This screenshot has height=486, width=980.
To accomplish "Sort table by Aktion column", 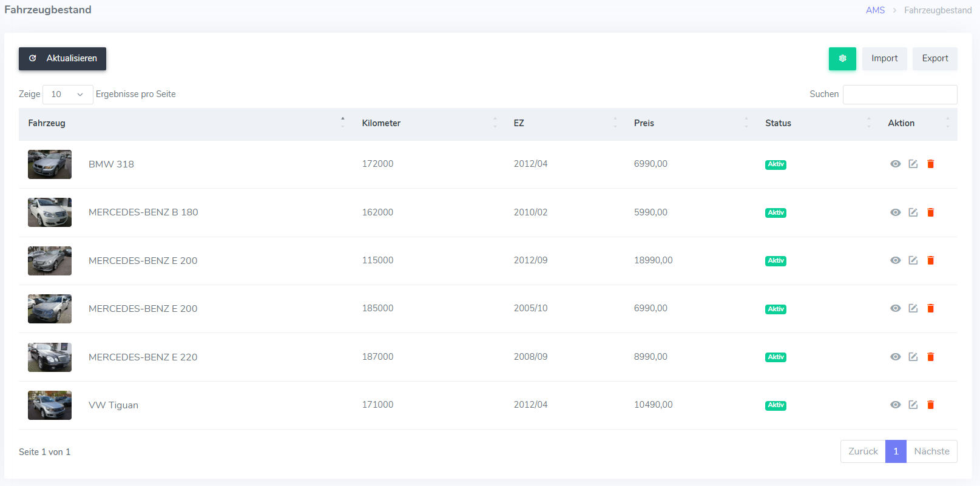I will 918,123.
